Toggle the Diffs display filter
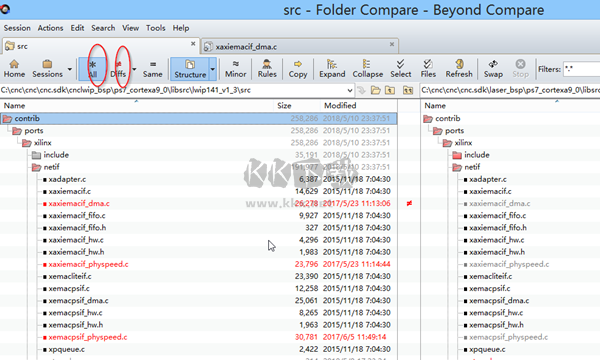 118,69
